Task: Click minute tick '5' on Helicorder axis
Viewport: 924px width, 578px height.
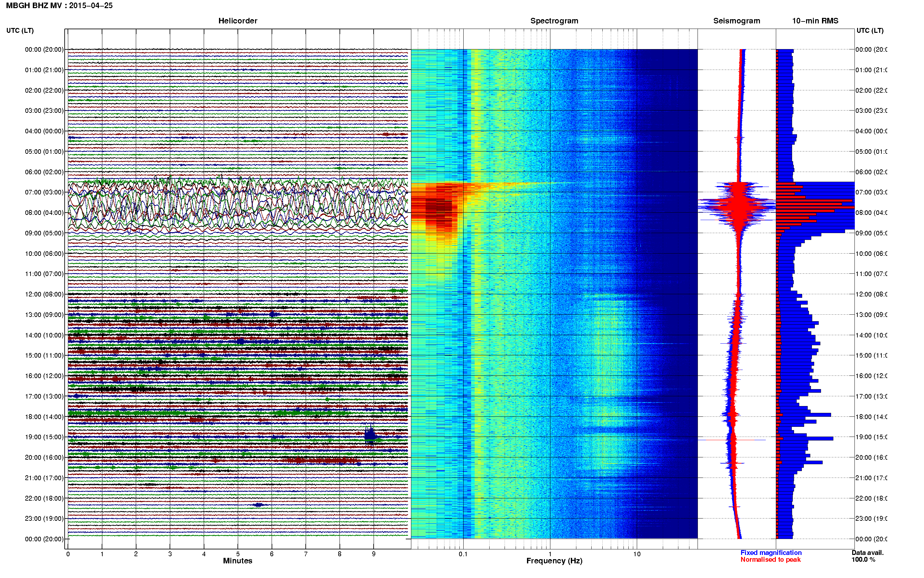Action: click(x=237, y=554)
